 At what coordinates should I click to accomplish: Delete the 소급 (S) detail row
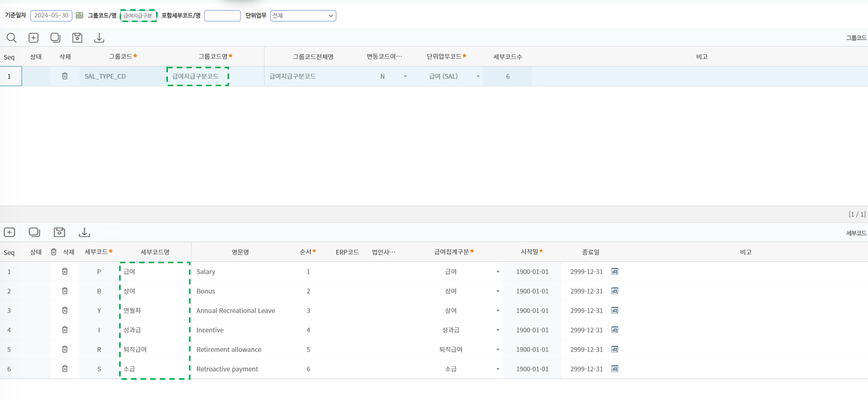pyautogui.click(x=65, y=369)
